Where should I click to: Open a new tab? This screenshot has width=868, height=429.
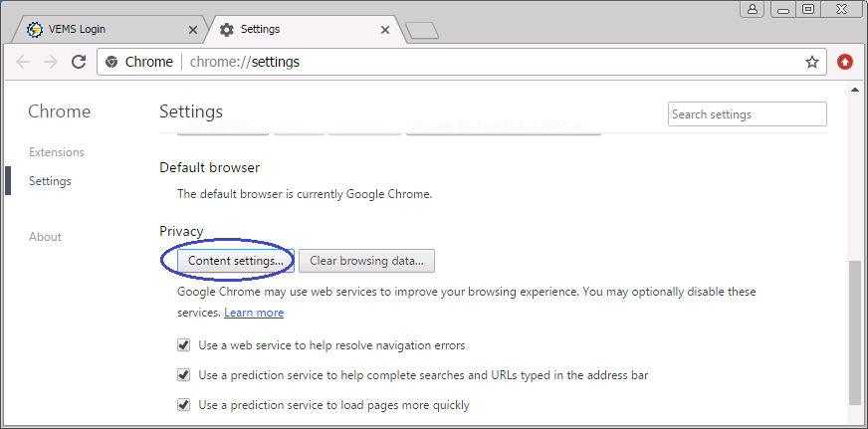click(x=422, y=31)
